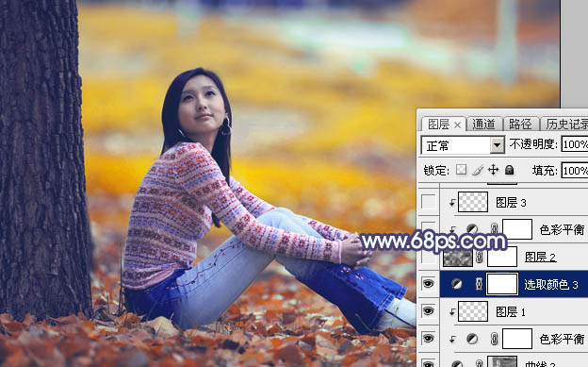Click the 填充 fill value field
The width and height of the screenshot is (588, 367).
[x=575, y=171]
